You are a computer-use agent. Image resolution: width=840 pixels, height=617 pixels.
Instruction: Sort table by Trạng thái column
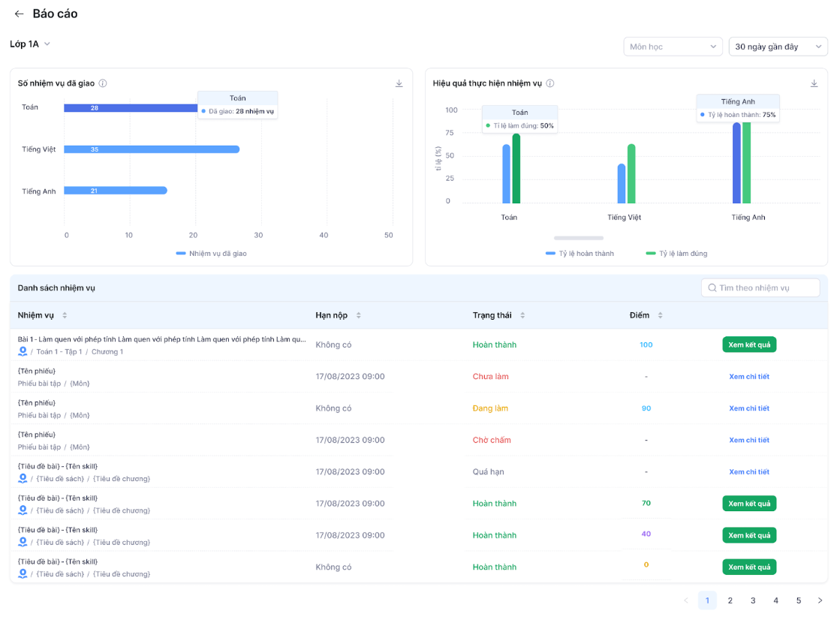click(x=522, y=316)
